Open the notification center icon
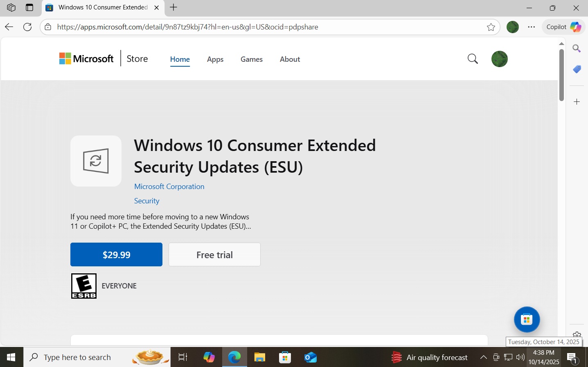 pyautogui.click(x=572, y=358)
